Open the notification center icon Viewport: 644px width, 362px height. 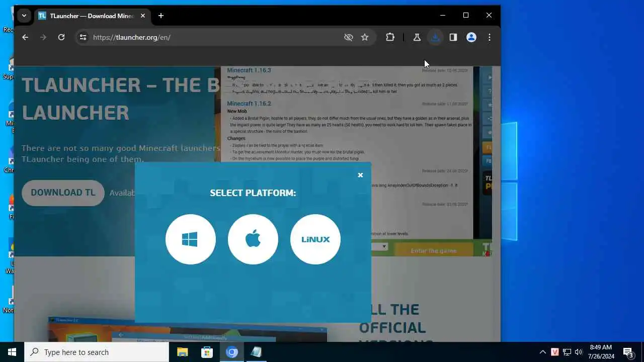click(628, 352)
